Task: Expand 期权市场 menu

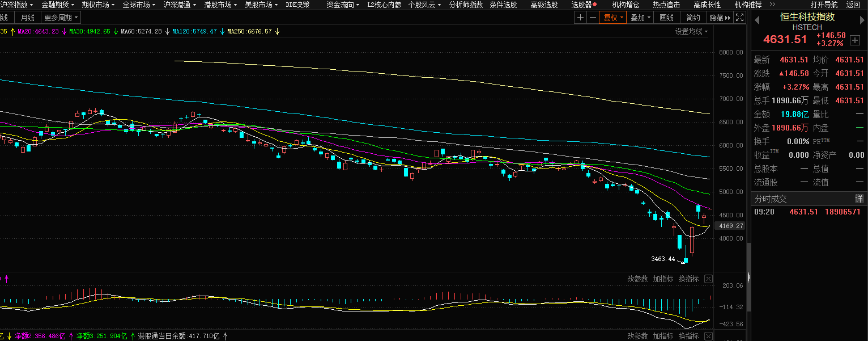Action: tap(98, 5)
